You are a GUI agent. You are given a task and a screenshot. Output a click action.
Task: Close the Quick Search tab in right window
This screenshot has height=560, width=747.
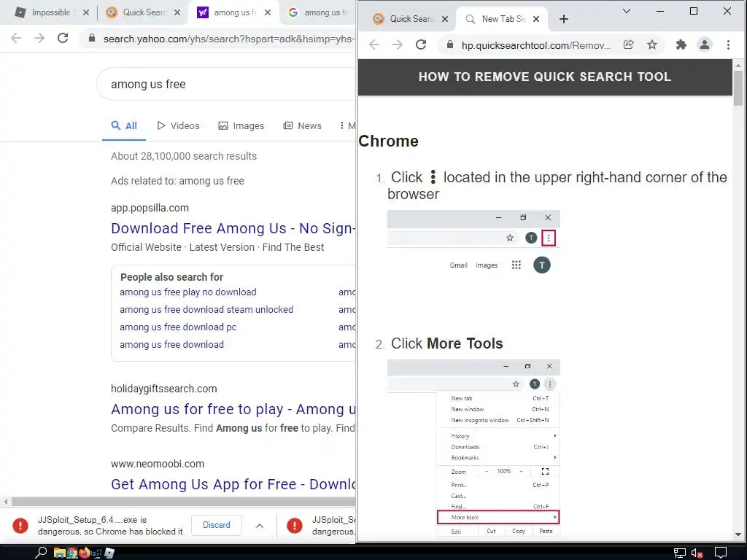click(444, 19)
